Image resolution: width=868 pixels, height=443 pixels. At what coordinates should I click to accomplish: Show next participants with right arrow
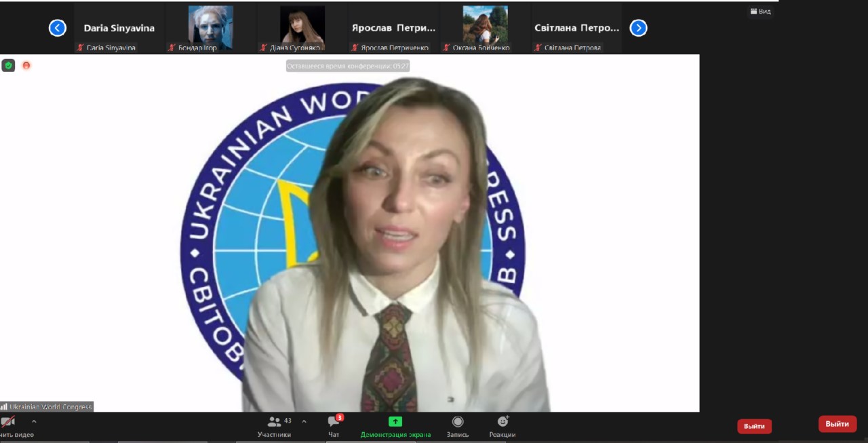638,28
